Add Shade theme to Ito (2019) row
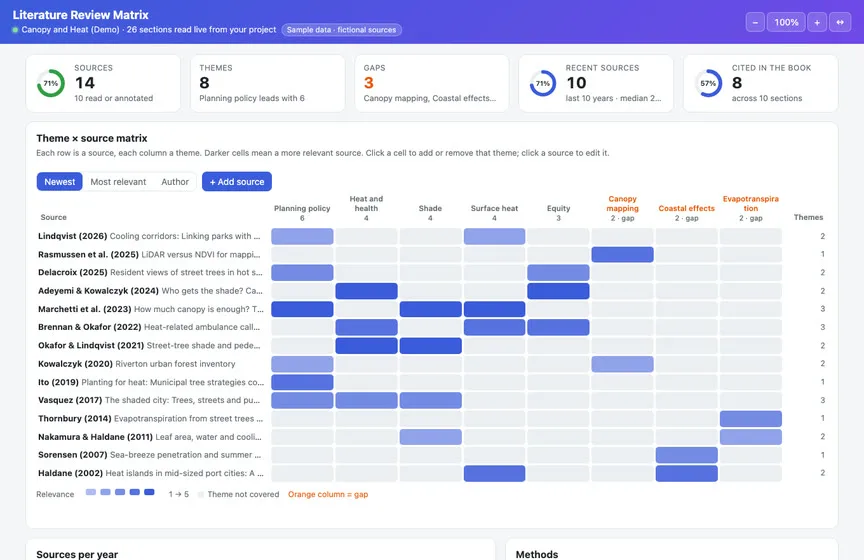Screen dimensions: 864x560 coord(430,382)
